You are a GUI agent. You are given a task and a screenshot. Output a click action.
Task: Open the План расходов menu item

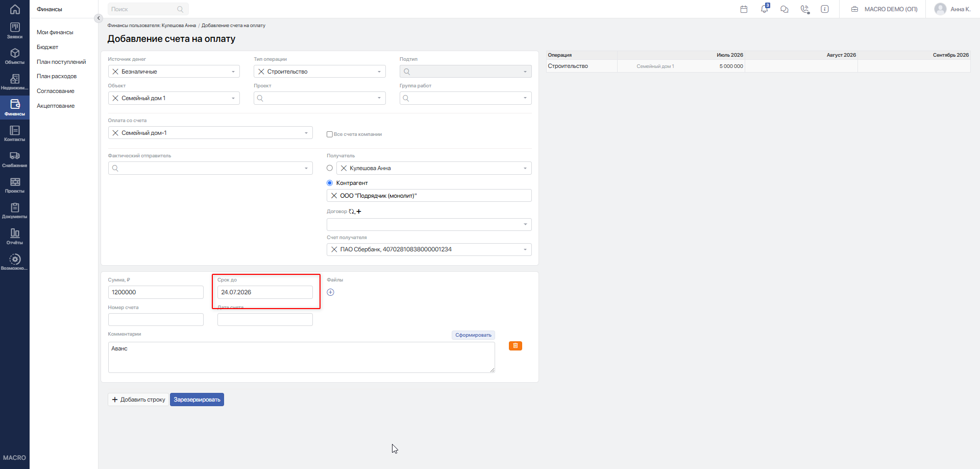coord(57,76)
